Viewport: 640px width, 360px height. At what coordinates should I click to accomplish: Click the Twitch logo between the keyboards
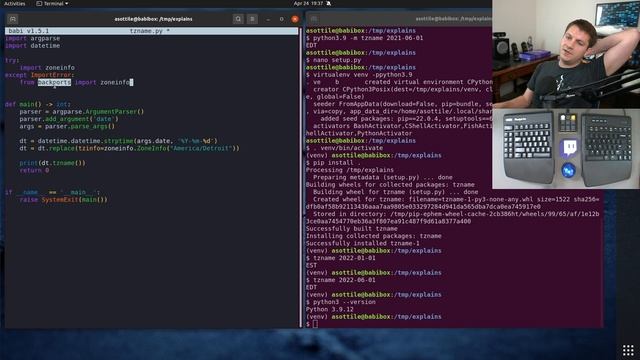coord(569,148)
